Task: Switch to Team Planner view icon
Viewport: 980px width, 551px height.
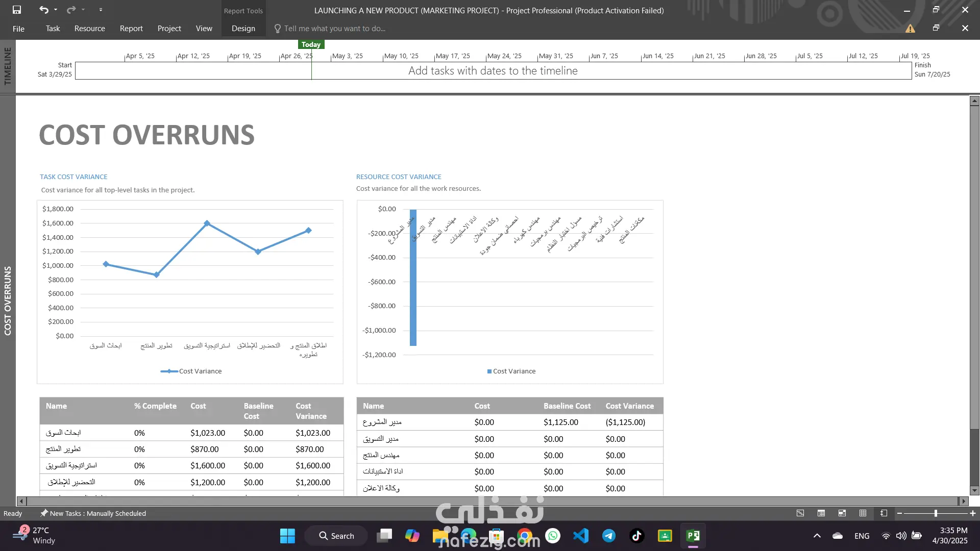Action: [x=842, y=513]
